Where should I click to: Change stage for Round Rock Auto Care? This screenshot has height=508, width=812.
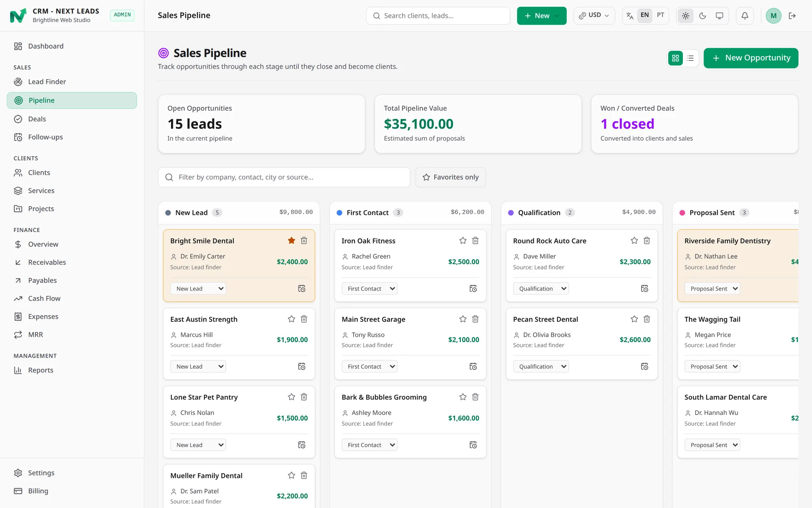point(541,289)
